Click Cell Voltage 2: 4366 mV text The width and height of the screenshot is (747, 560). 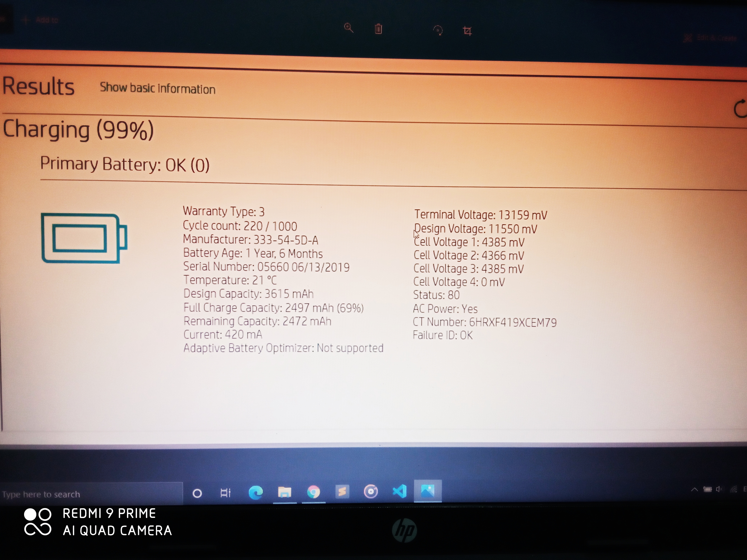(x=469, y=256)
